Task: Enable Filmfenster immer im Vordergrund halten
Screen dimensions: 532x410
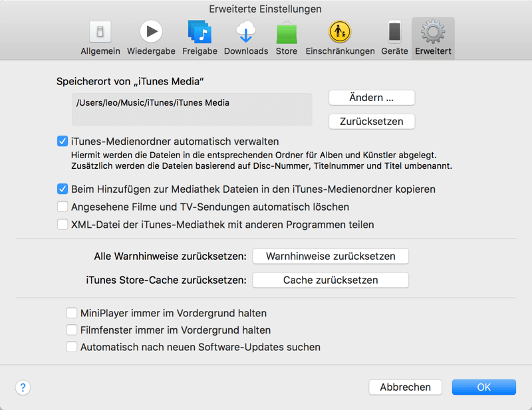Action: [x=72, y=330]
